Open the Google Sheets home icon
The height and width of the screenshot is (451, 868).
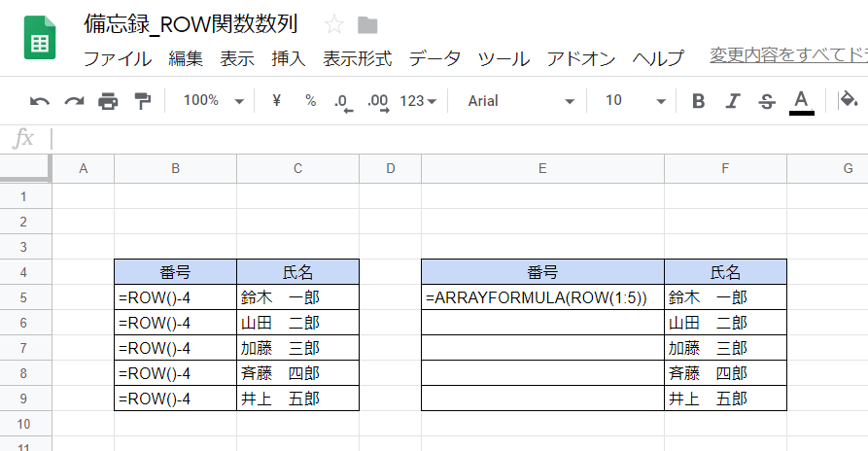[40, 38]
